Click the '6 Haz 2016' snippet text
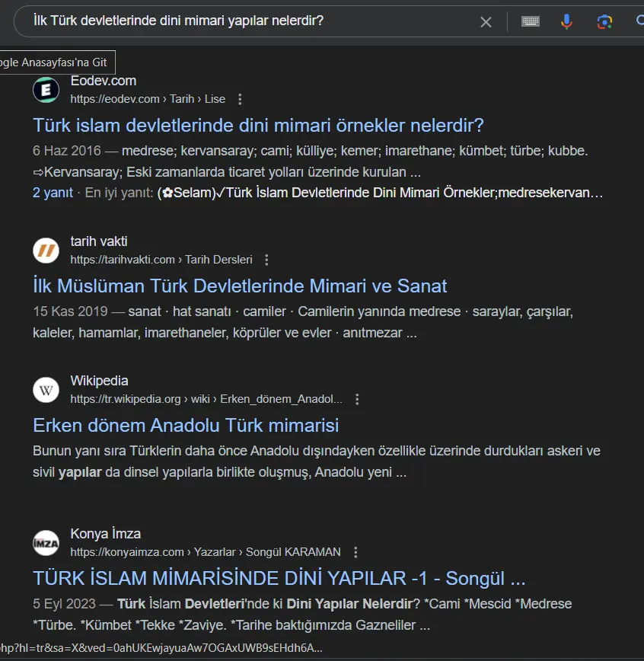Screen dimensions: 644x661 (67, 151)
